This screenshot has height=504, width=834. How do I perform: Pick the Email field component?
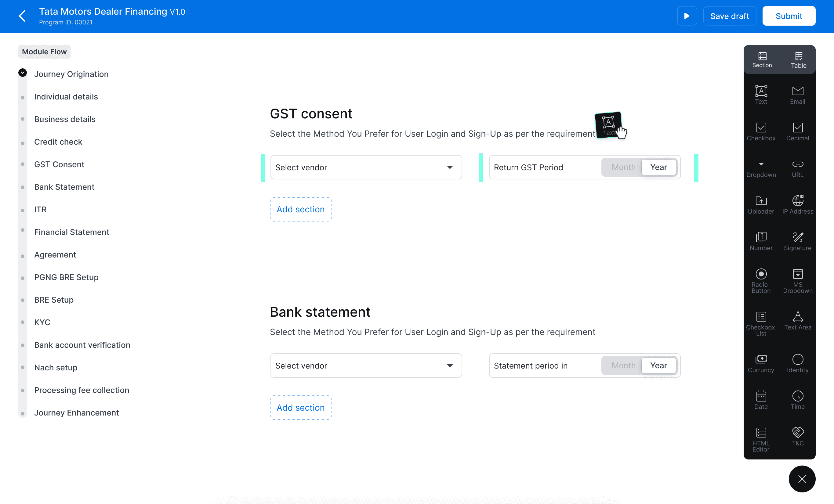pyautogui.click(x=797, y=95)
